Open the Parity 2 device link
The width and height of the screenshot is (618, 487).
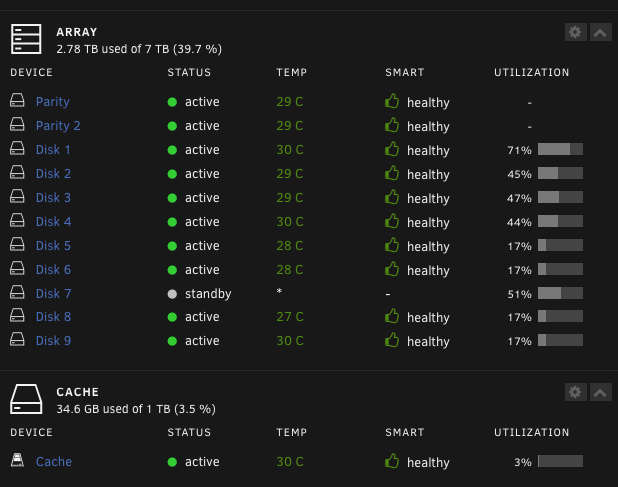(x=58, y=126)
